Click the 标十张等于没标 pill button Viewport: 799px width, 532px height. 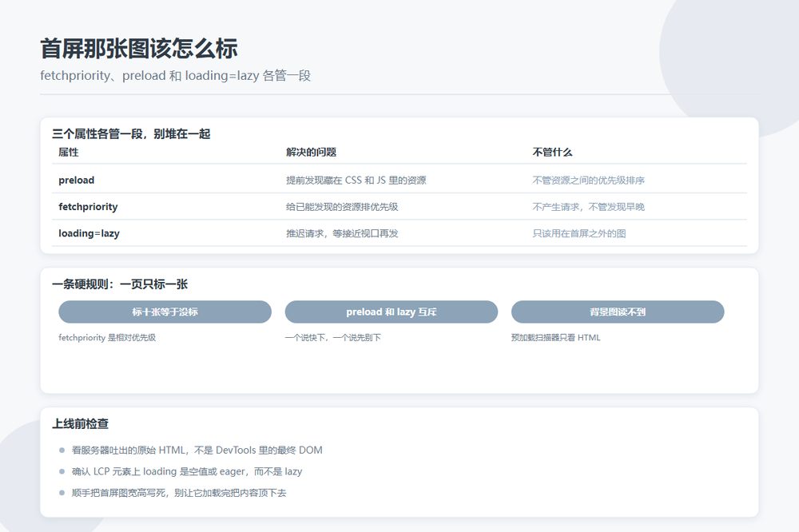(x=165, y=312)
